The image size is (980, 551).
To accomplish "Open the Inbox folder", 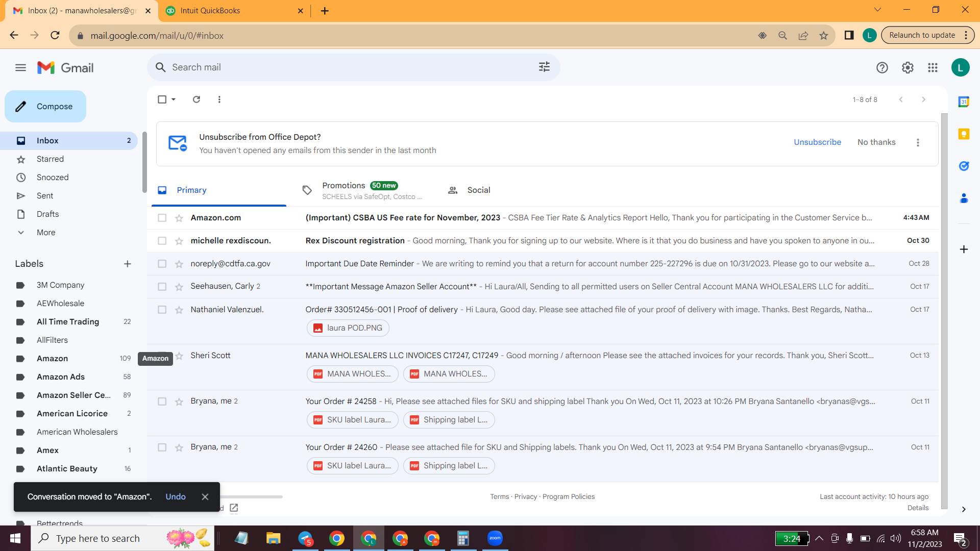I will point(69,141).
